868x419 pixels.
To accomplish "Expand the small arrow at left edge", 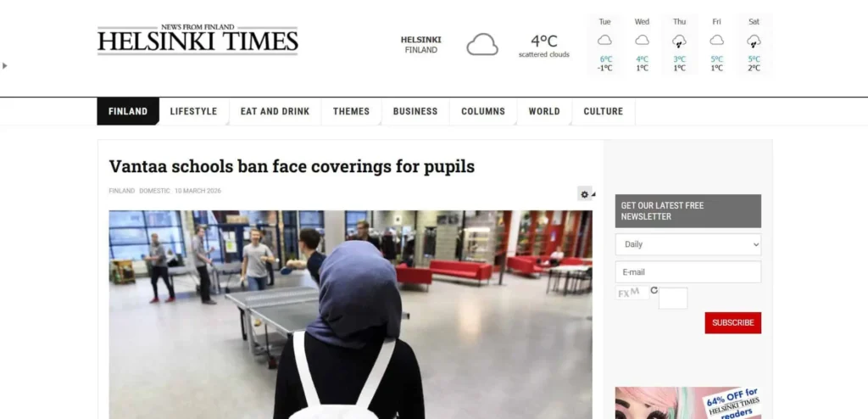I will 4,66.
